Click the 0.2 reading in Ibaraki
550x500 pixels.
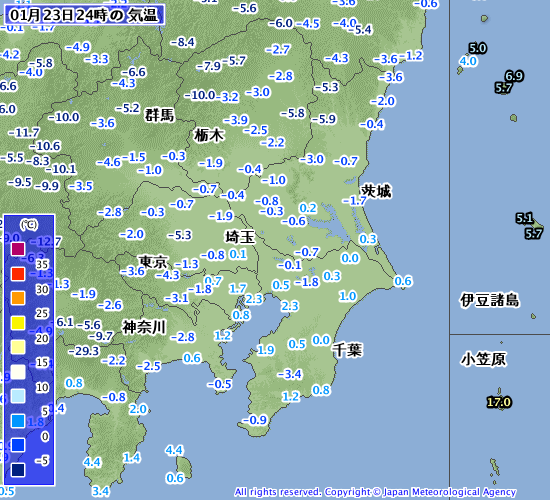[x=308, y=208]
